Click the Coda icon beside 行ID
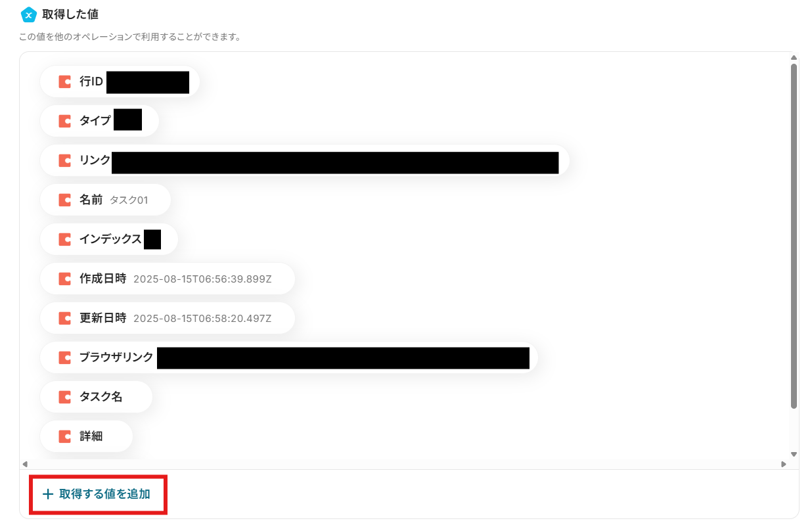812x525 pixels. pyautogui.click(x=64, y=81)
